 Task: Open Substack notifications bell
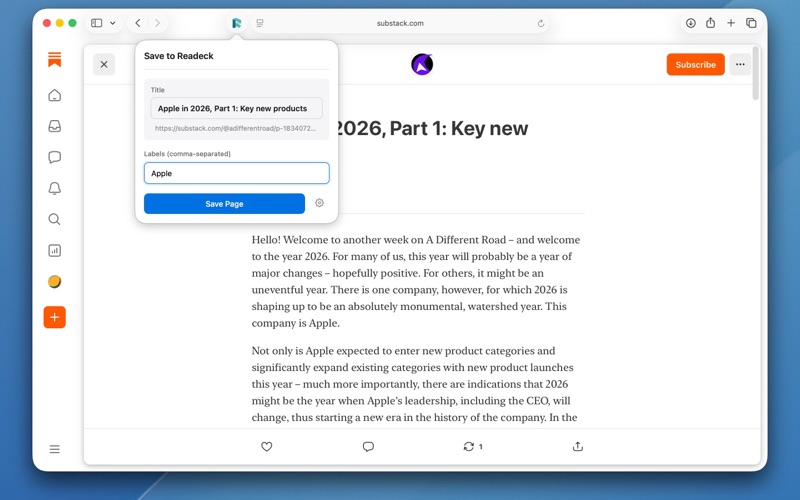tap(55, 188)
